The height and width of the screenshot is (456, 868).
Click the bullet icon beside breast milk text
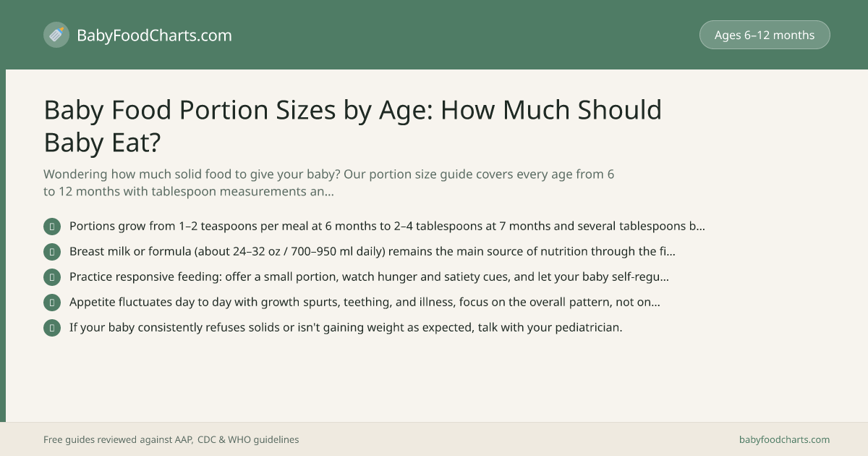click(x=52, y=252)
